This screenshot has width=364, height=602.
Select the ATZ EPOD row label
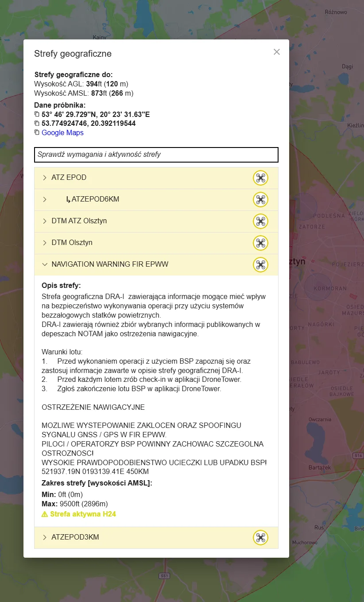(x=69, y=178)
